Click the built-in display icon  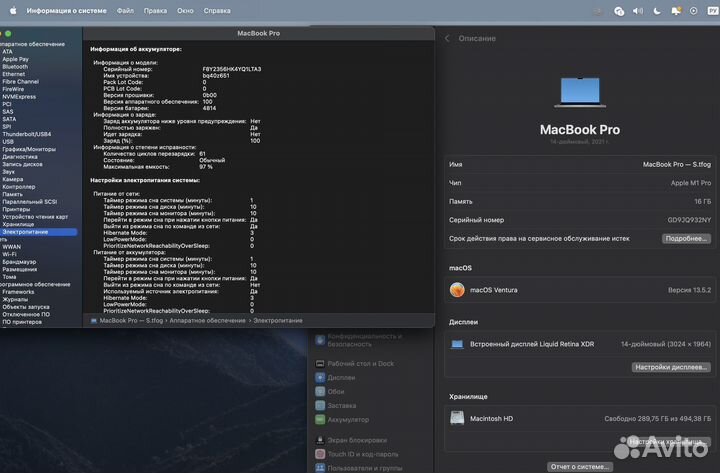(457, 344)
